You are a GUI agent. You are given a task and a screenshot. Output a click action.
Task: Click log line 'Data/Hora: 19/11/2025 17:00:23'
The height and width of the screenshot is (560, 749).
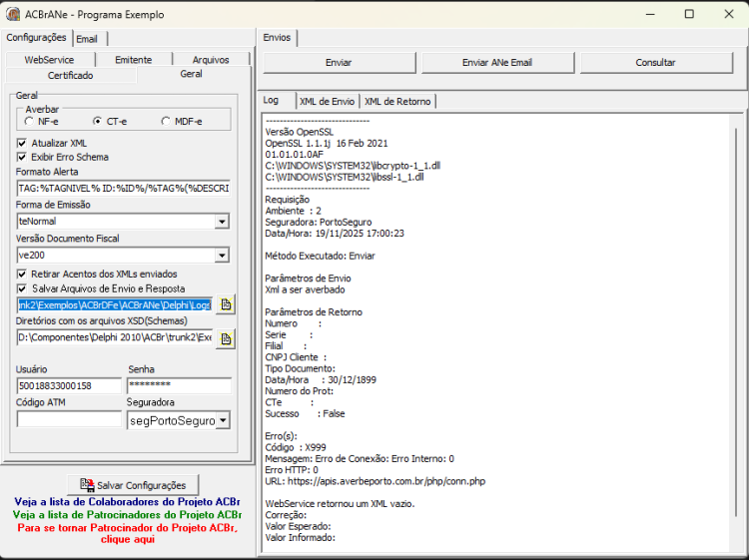(335, 234)
